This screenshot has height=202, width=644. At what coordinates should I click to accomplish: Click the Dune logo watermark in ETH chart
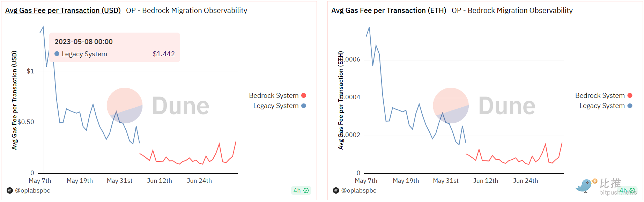(x=484, y=106)
